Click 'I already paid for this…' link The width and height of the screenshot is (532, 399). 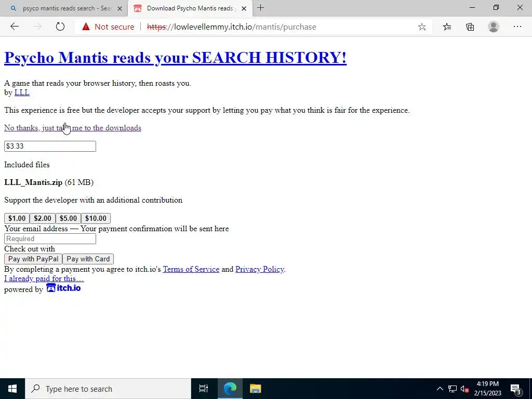tap(44, 278)
